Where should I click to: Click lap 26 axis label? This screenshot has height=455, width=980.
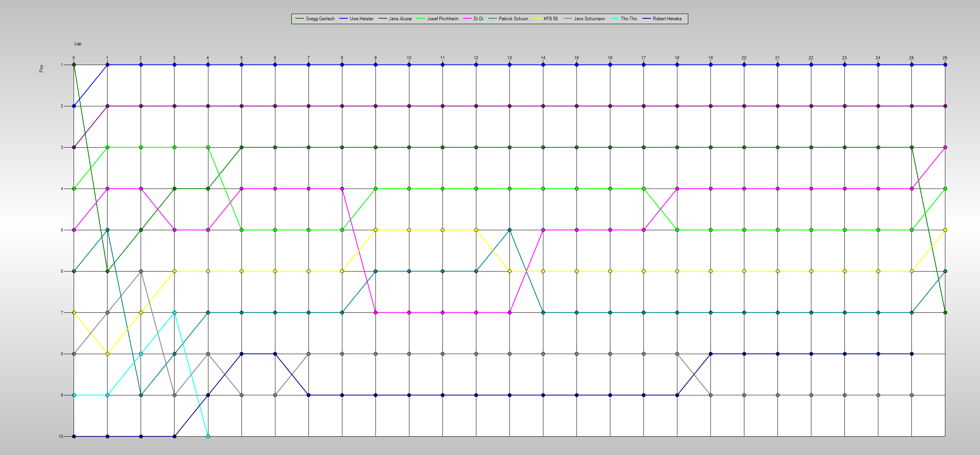point(945,58)
